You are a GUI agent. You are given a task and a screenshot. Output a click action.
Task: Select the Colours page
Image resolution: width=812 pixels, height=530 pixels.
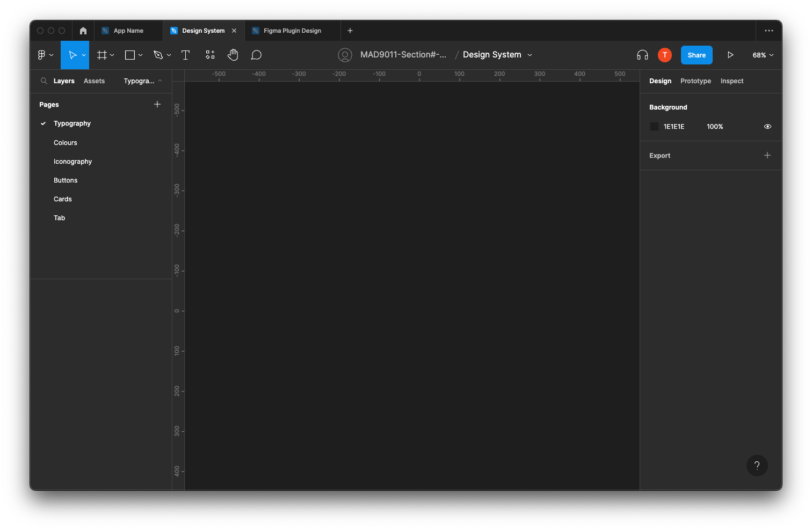point(66,143)
